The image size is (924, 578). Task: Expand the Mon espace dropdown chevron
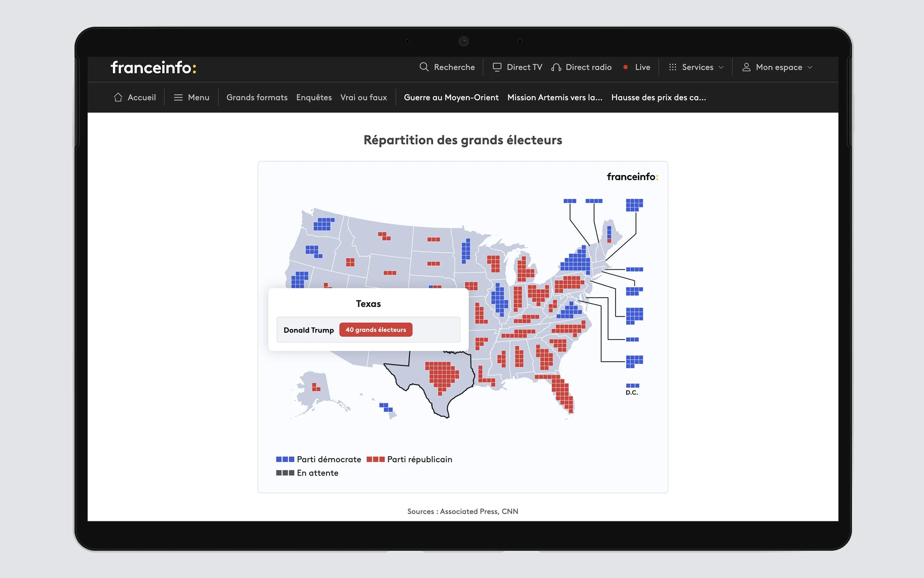click(810, 67)
